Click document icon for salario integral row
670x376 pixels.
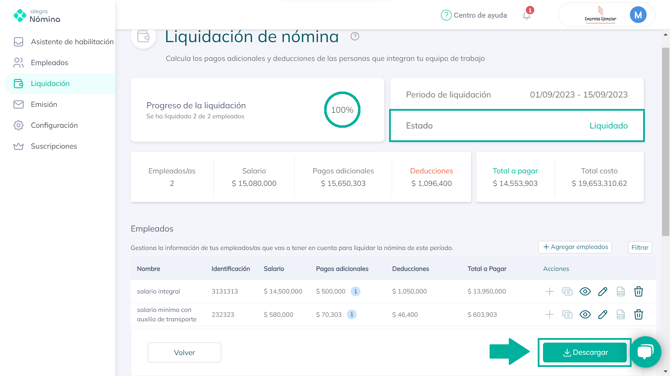click(621, 291)
